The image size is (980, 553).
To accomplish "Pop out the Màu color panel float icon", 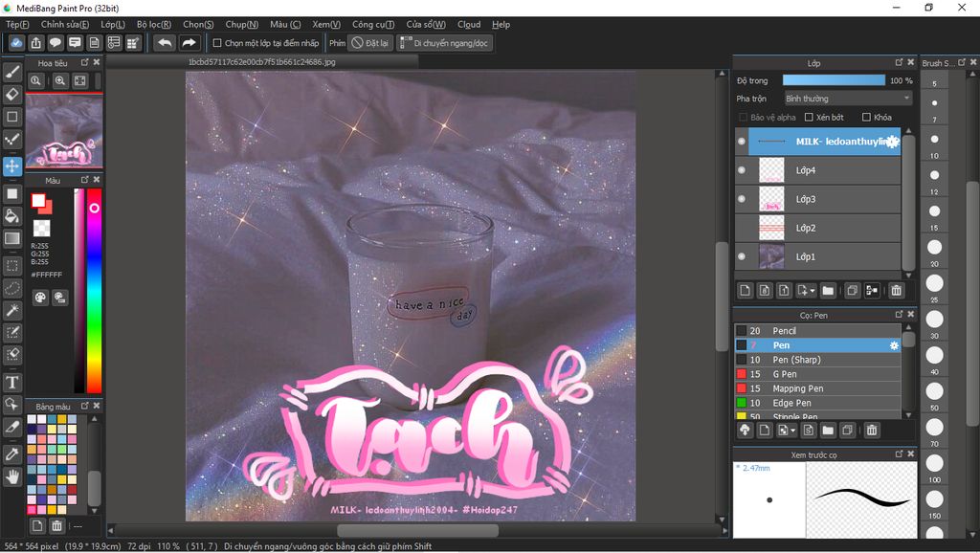I will point(85,179).
